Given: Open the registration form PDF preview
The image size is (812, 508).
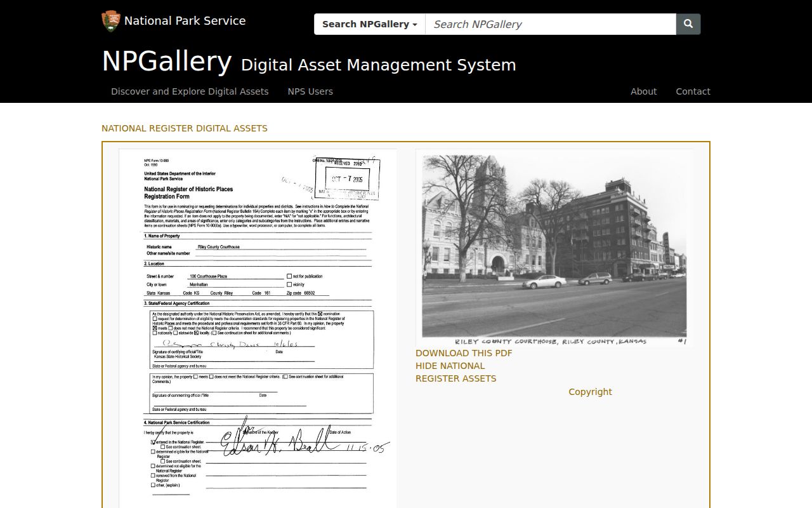Looking at the screenshot, I should coord(258,328).
